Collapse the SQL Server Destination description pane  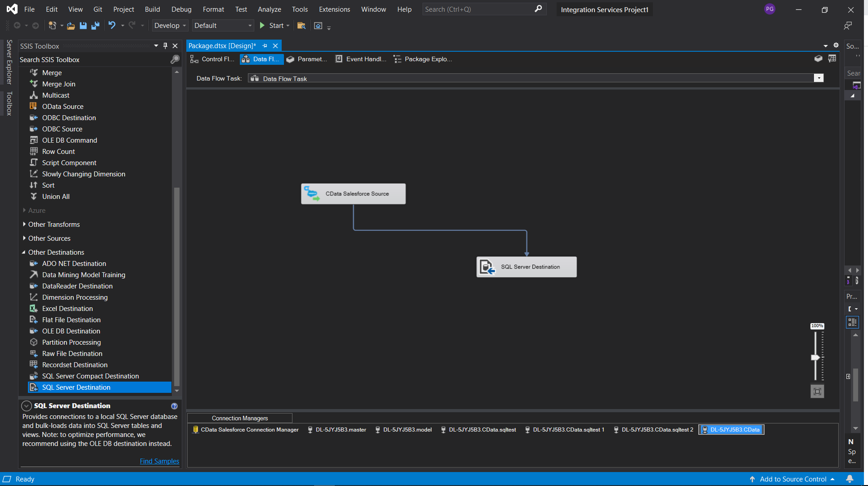coord(27,406)
